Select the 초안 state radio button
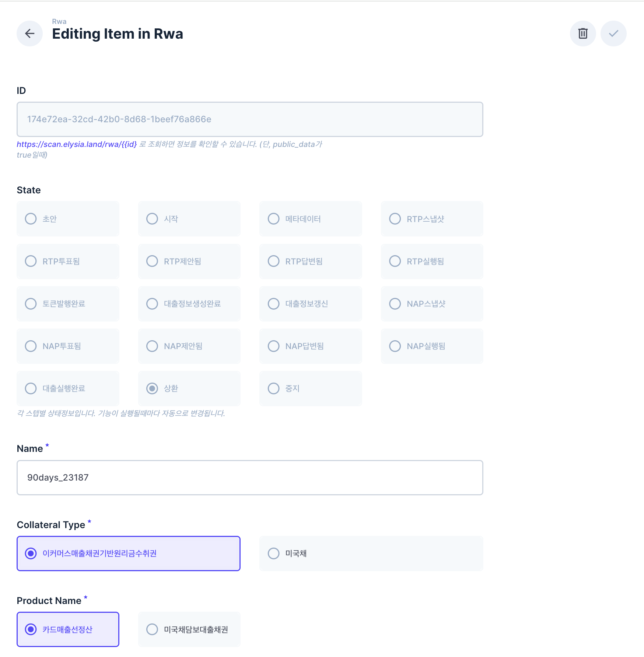644x657 pixels. coord(31,219)
